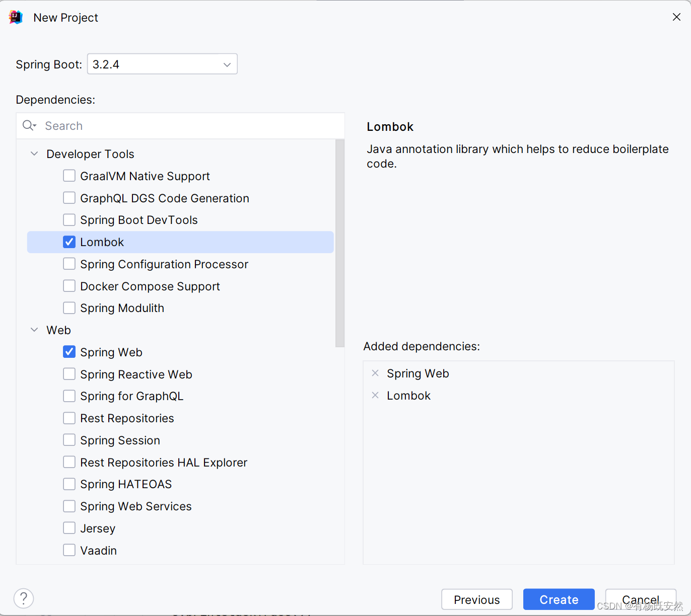Screen dimensions: 691x616
Task: Enable Rest Repositories checkbox
Action: (x=69, y=418)
